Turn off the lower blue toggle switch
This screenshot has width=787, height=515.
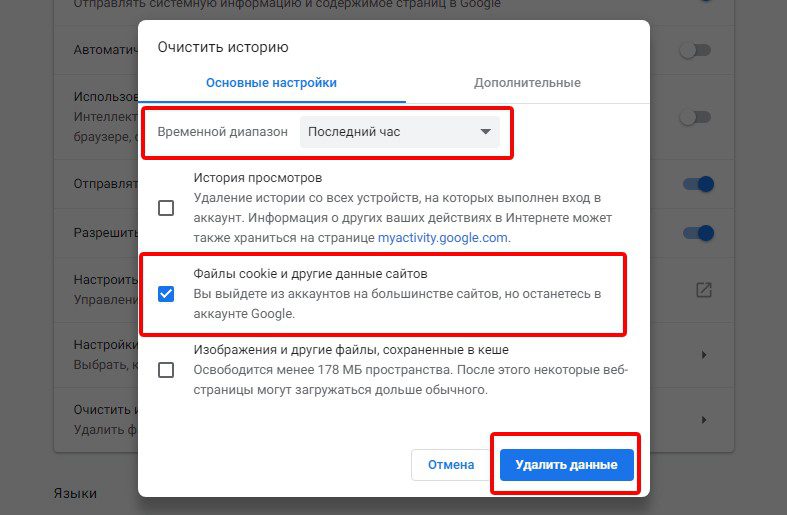point(698,233)
